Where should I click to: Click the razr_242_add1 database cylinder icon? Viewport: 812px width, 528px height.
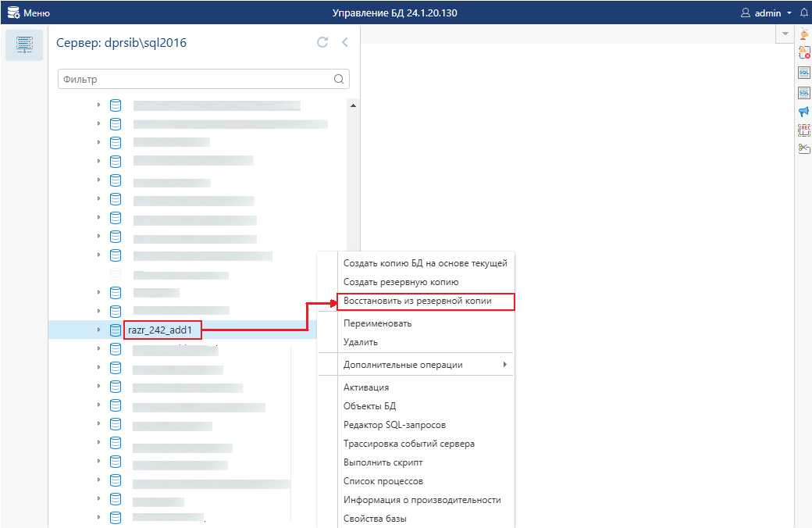click(x=116, y=330)
